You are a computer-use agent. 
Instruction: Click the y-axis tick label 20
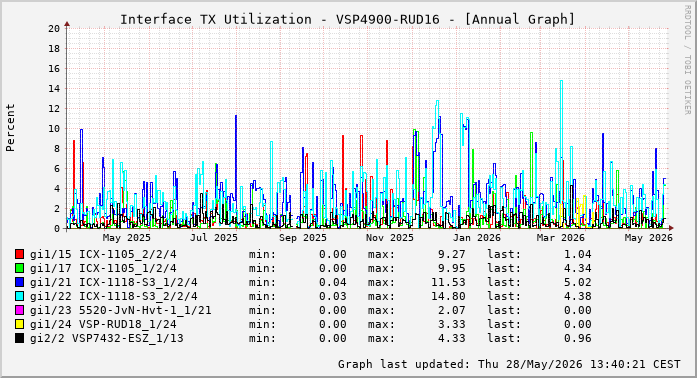(54, 28)
